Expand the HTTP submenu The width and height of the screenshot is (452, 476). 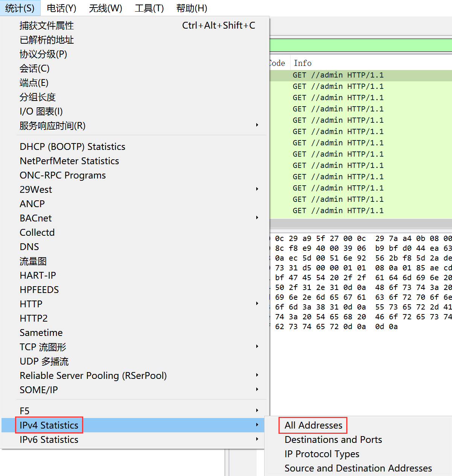click(31, 304)
